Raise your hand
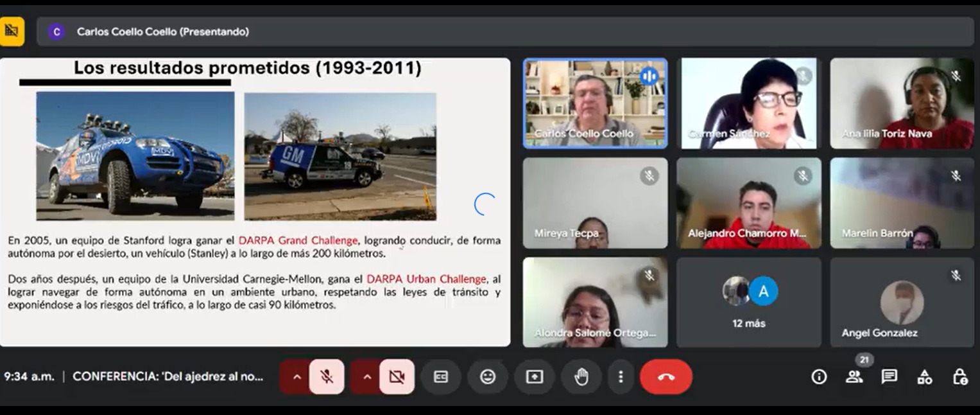980x415 pixels. point(581,377)
